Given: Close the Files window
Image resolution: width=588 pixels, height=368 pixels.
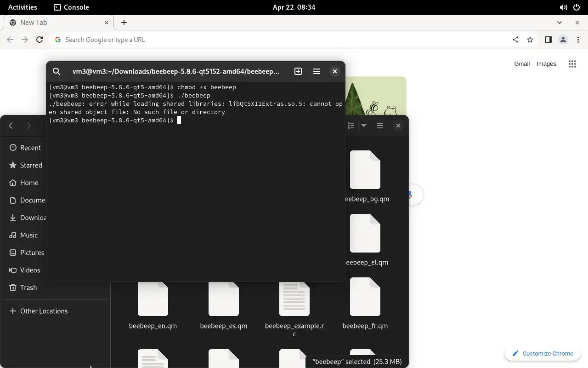Looking at the screenshot, I should pyautogui.click(x=398, y=126).
